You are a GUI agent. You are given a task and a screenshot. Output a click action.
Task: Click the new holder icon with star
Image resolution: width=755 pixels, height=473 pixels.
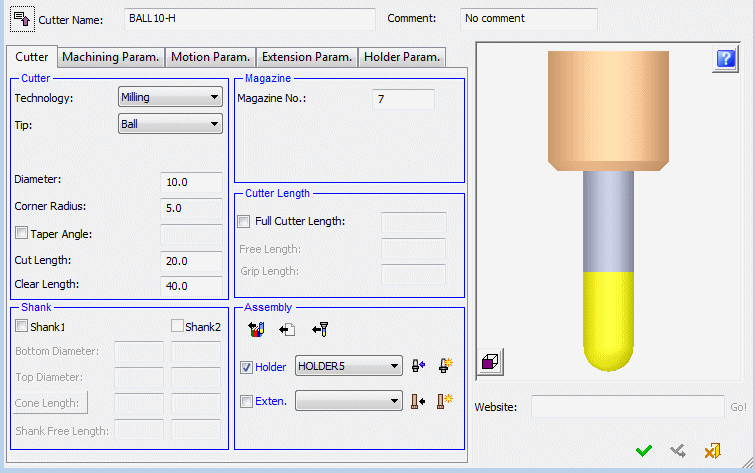(x=446, y=366)
